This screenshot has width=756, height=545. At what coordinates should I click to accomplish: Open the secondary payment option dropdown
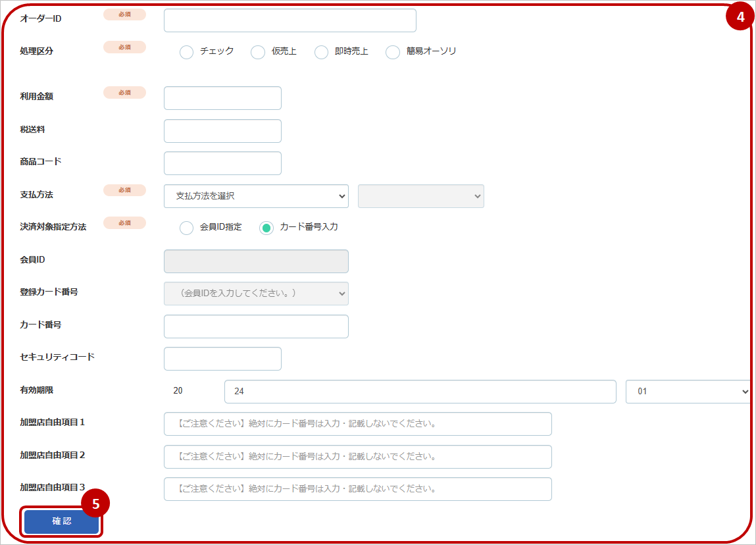pos(420,196)
